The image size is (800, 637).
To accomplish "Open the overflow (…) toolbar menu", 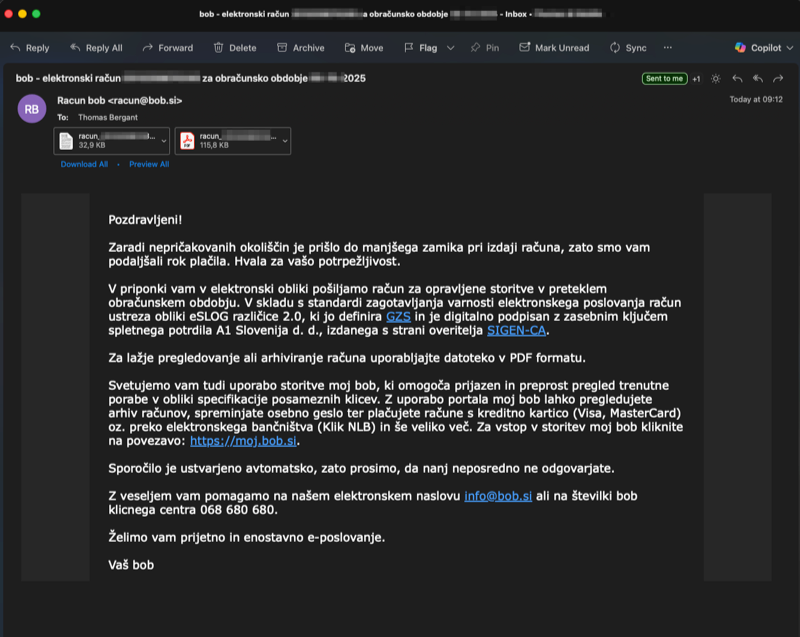I will [x=665, y=47].
